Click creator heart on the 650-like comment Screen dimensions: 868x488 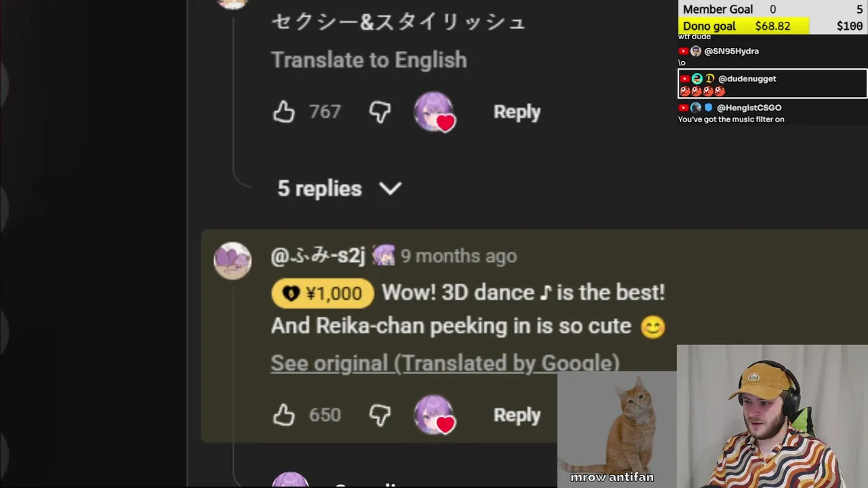point(434,415)
